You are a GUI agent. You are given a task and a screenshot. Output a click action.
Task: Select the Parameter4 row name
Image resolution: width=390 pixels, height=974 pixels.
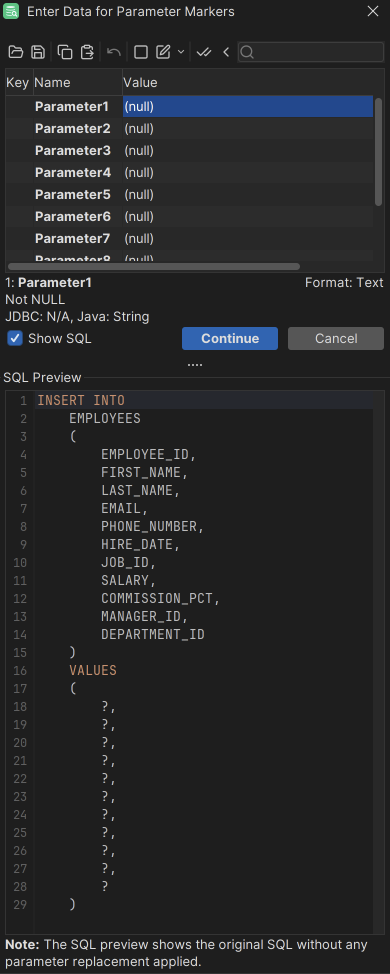coord(73,172)
